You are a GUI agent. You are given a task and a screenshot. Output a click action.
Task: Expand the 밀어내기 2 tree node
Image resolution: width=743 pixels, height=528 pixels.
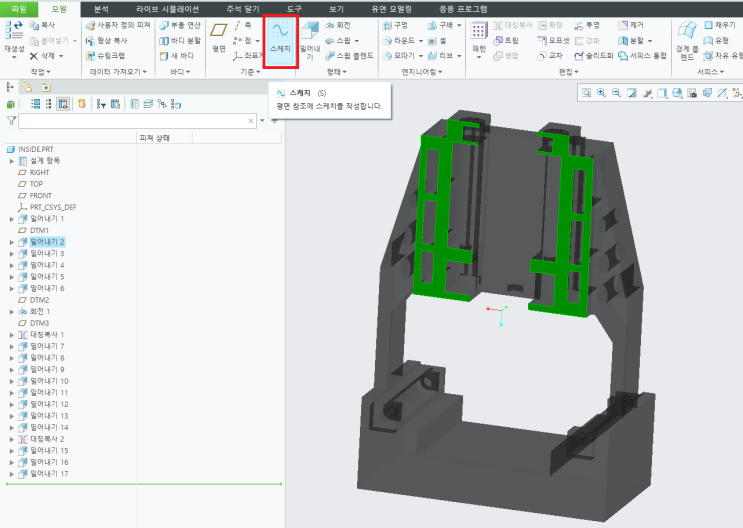point(12,242)
